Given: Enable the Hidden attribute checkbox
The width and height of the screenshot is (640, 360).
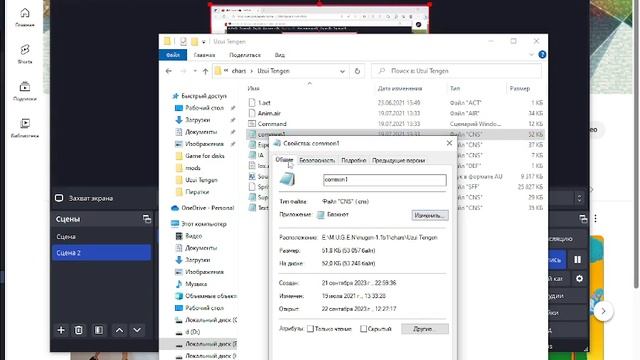Looking at the screenshot, I should 363,329.
